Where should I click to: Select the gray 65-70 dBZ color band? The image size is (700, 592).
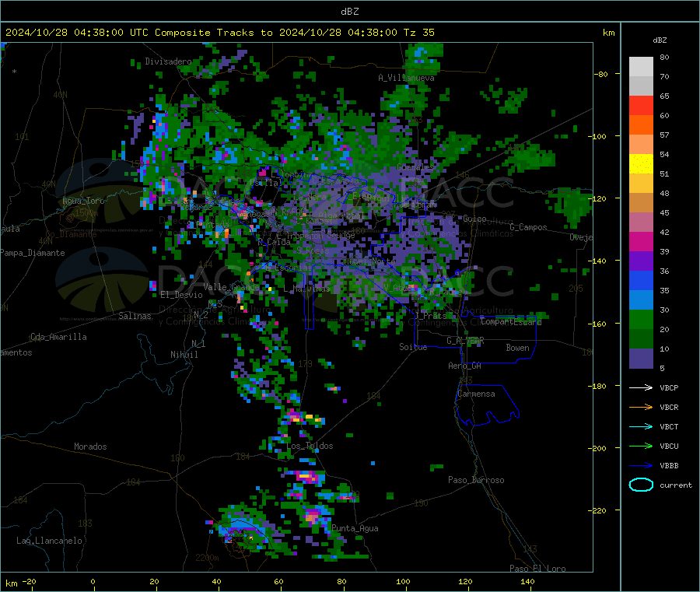641,86
